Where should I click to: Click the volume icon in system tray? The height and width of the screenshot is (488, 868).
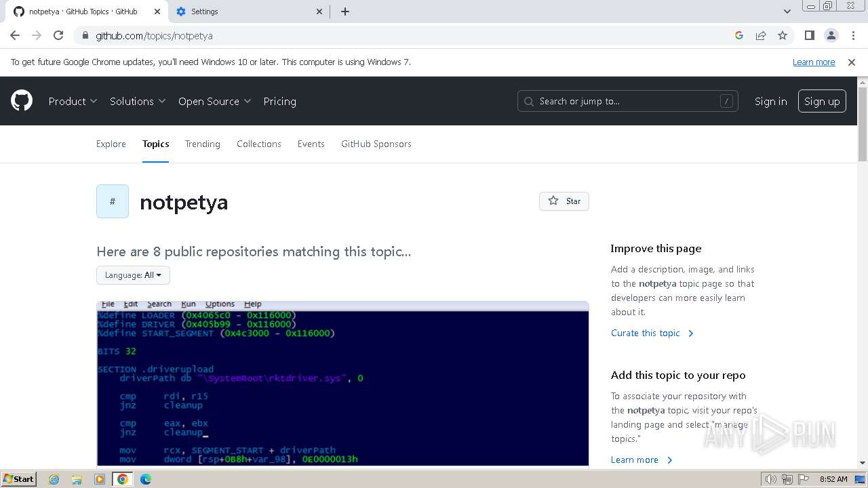pyautogui.click(x=771, y=479)
